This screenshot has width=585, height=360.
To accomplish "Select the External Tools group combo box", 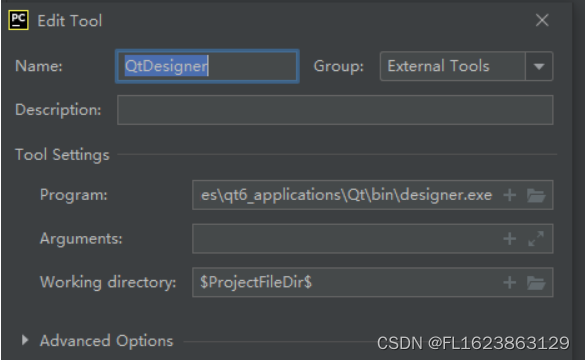I will click(466, 66).
